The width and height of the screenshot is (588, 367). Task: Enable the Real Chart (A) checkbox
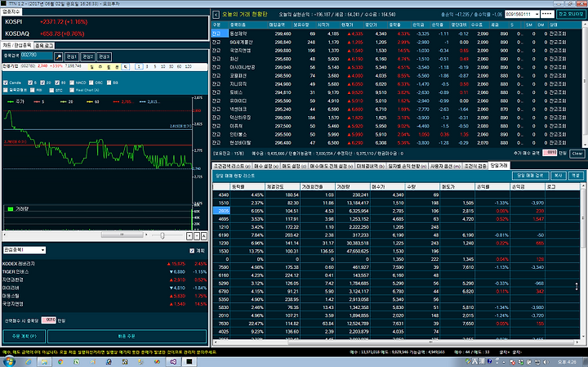[72, 90]
